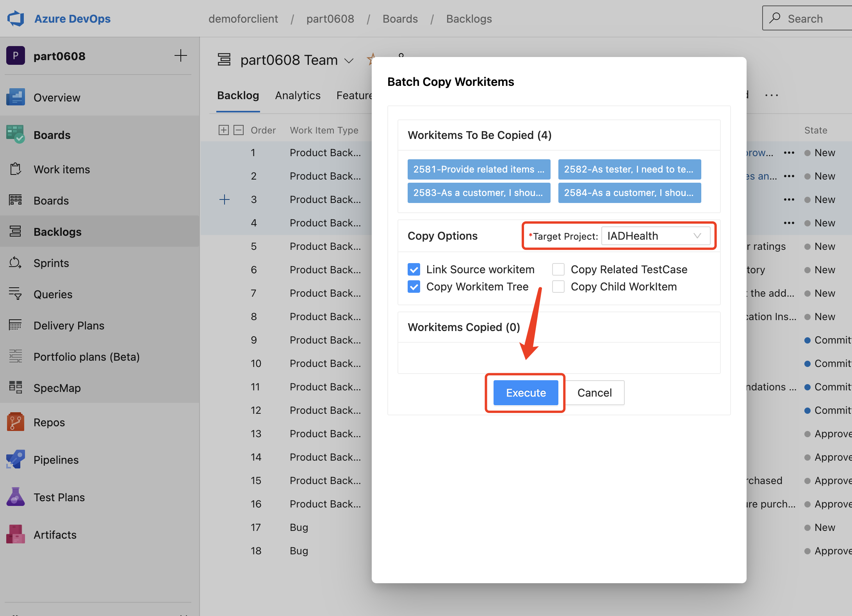The height and width of the screenshot is (616, 852).
Task: Uncheck the Link Source workitem option
Action: click(x=414, y=269)
